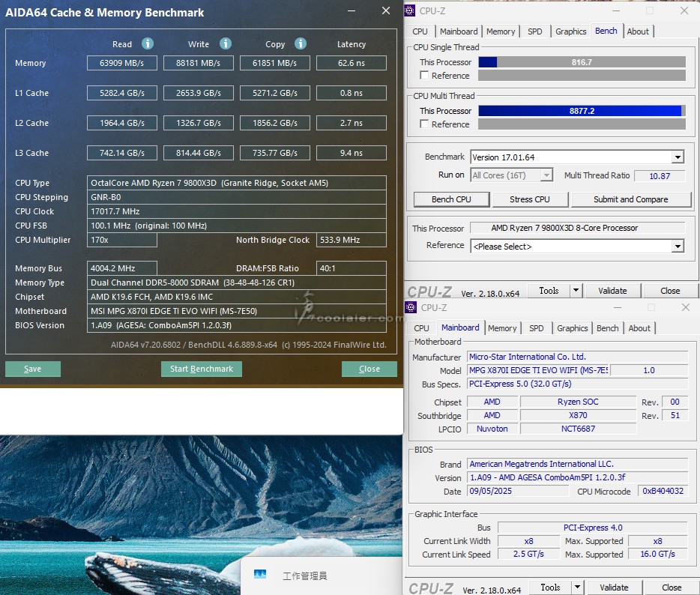Open the SPD tab in the lower CPU-Z window

pyautogui.click(x=537, y=328)
